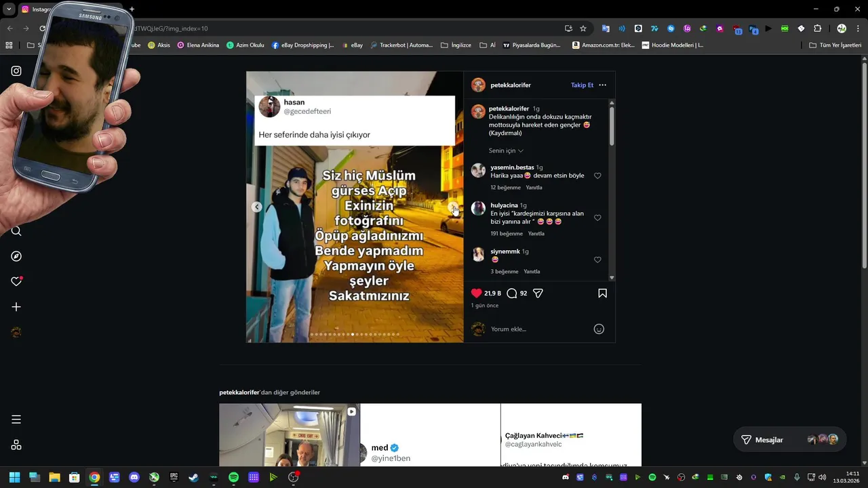The height and width of the screenshot is (488, 868).
Task: Save post with bookmark icon
Action: (x=602, y=293)
